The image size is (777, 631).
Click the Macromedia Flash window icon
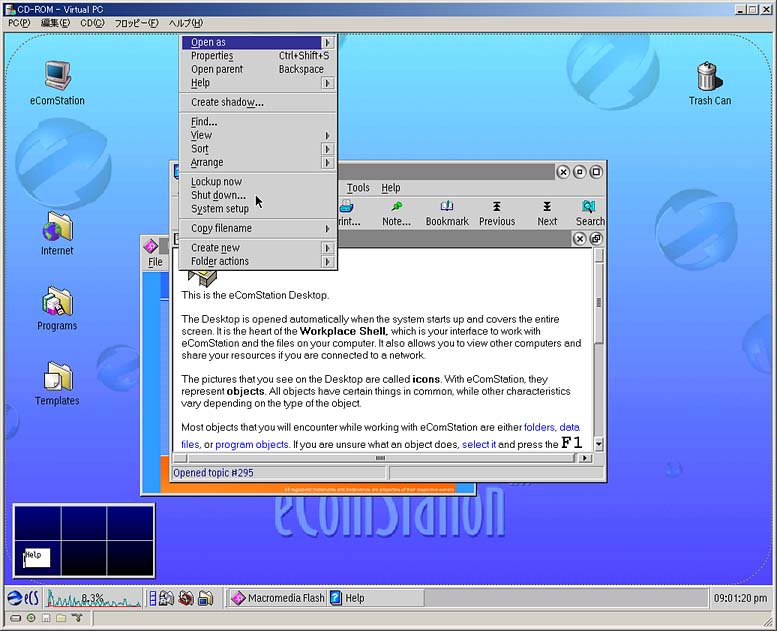[x=151, y=246]
